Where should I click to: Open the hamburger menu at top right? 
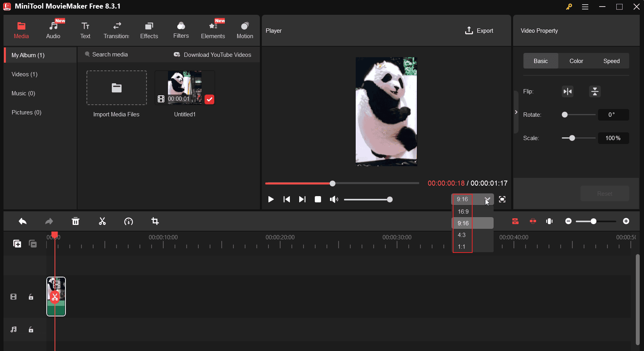pyautogui.click(x=585, y=7)
